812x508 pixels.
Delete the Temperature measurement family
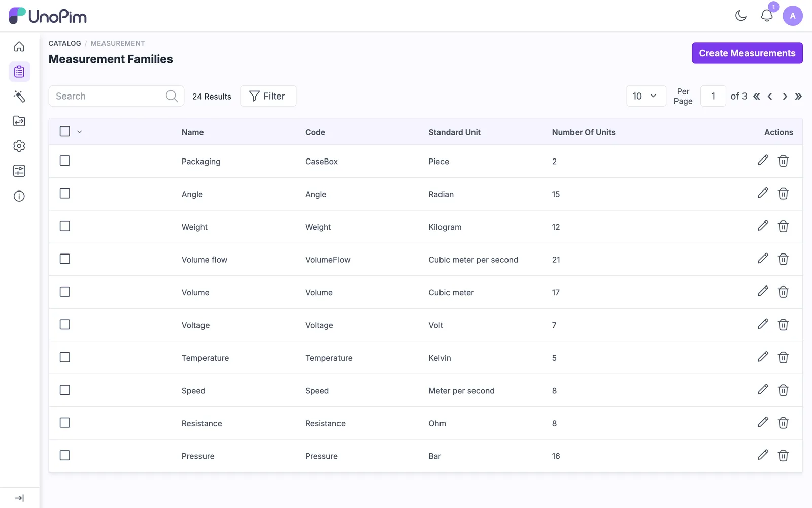pyautogui.click(x=783, y=357)
